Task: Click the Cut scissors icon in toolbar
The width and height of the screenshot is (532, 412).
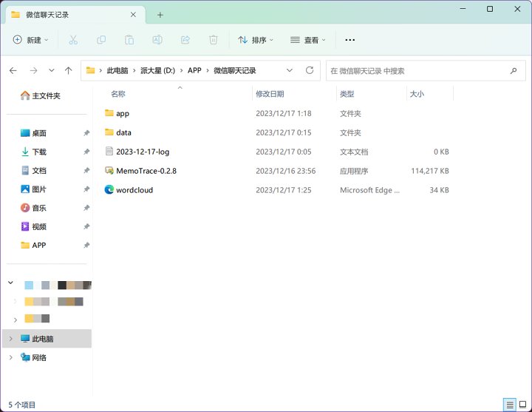Action: point(73,40)
